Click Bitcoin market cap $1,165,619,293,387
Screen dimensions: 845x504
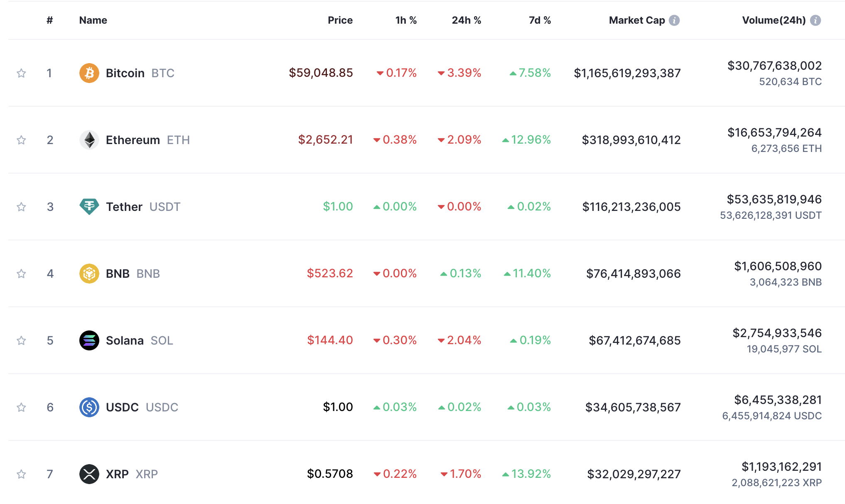point(627,73)
